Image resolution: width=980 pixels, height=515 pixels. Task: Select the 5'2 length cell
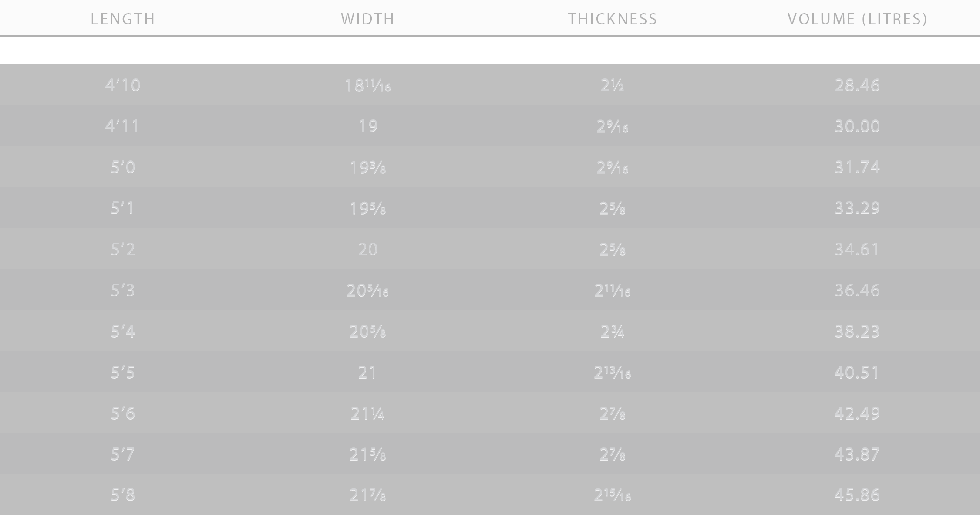[x=123, y=249]
